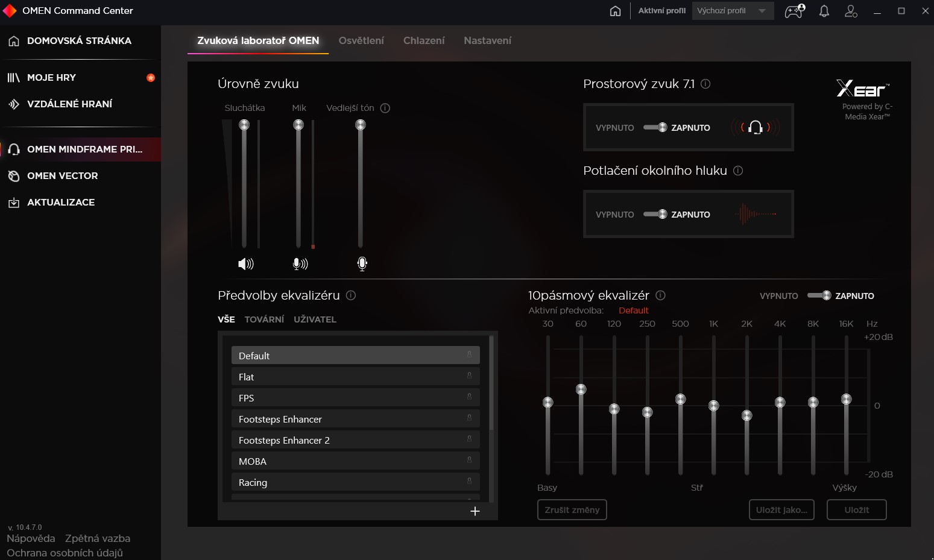The width and height of the screenshot is (934, 560).
Task: Click the 500 Hz equalizer slider handle
Action: click(681, 399)
